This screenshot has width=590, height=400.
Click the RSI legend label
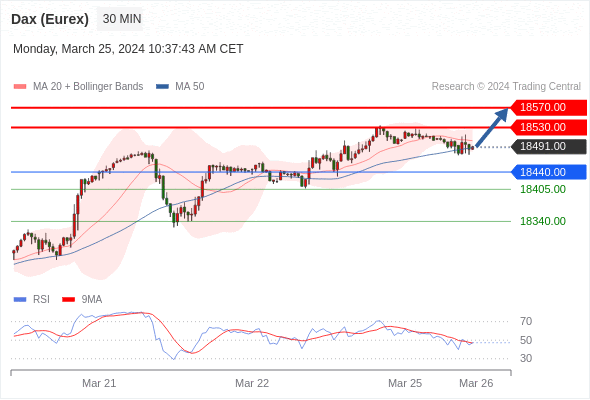point(41,300)
